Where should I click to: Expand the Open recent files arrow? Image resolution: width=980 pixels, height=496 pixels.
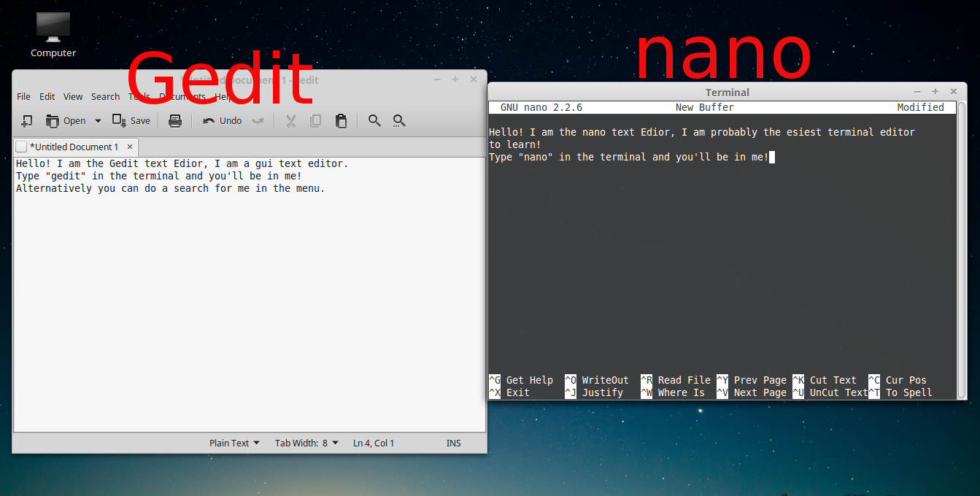point(98,121)
